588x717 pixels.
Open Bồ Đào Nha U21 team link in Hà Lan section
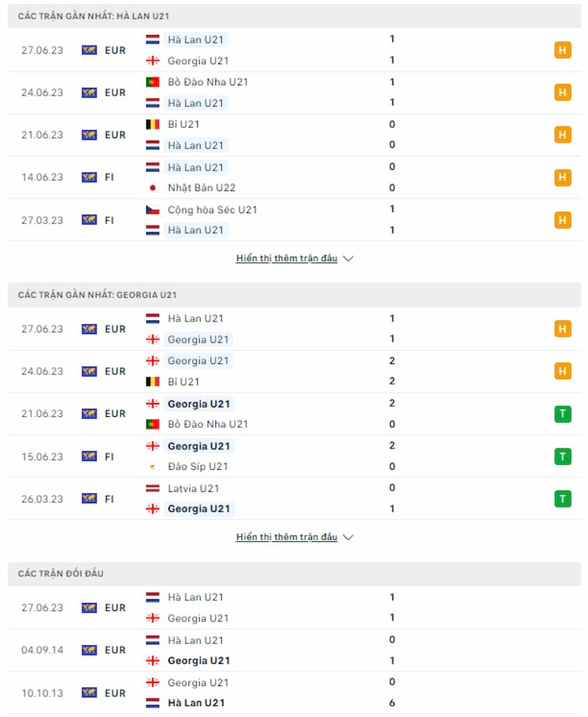[x=208, y=82]
